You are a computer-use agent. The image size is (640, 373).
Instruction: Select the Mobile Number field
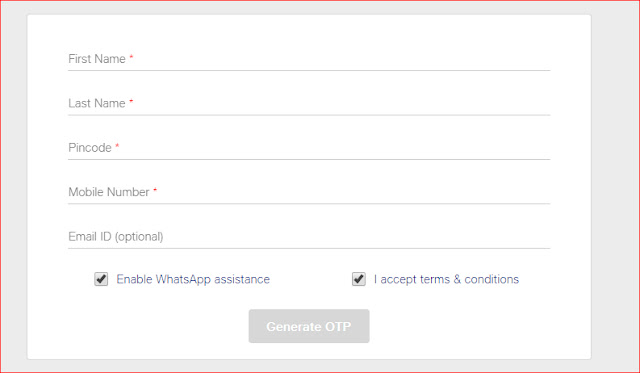click(309, 192)
